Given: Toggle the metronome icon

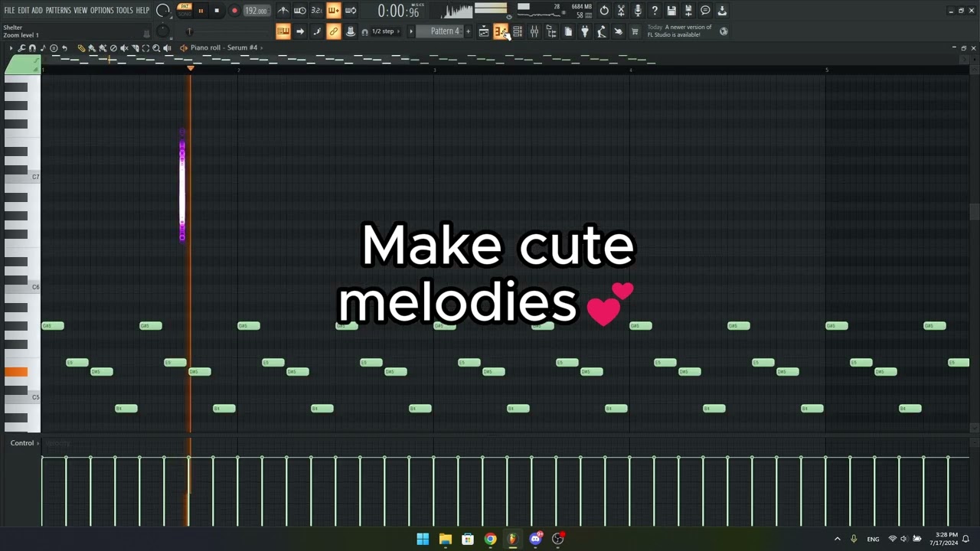Looking at the screenshot, I should (283, 11).
